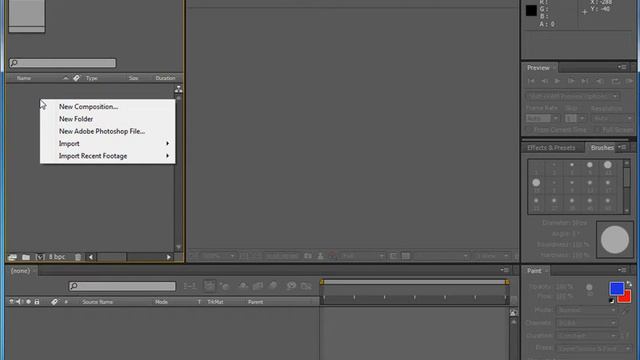Open the Import submenu

pyautogui.click(x=108, y=144)
